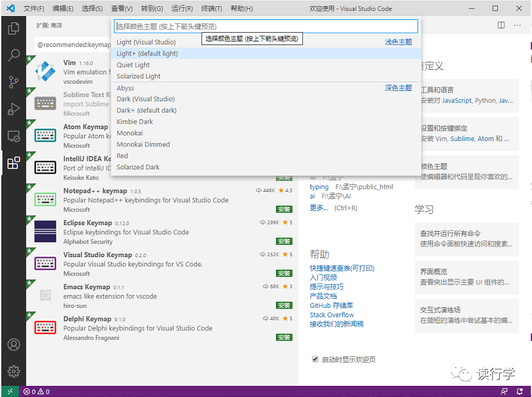532x397 pixels.
Task: Click the color theme search input field
Action: (265, 26)
